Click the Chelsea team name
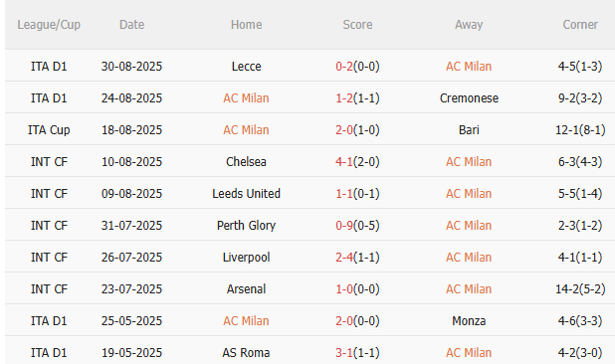 click(247, 161)
